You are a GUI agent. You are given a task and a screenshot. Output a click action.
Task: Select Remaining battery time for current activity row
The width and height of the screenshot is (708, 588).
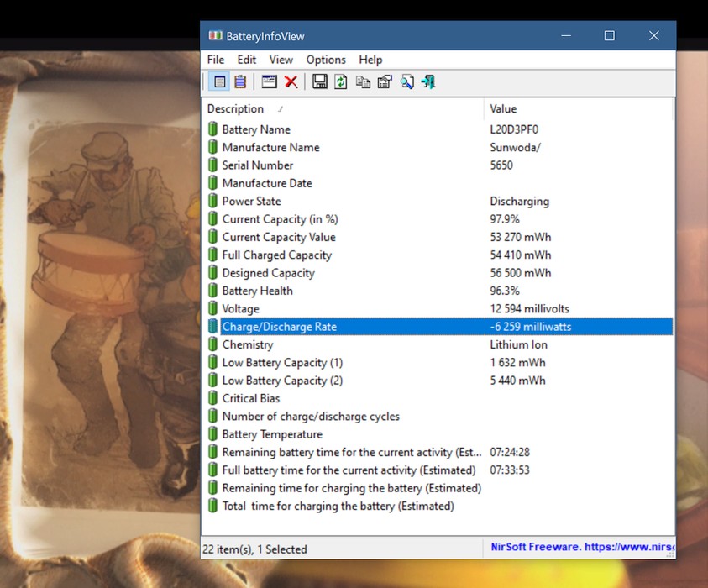click(439, 452)
